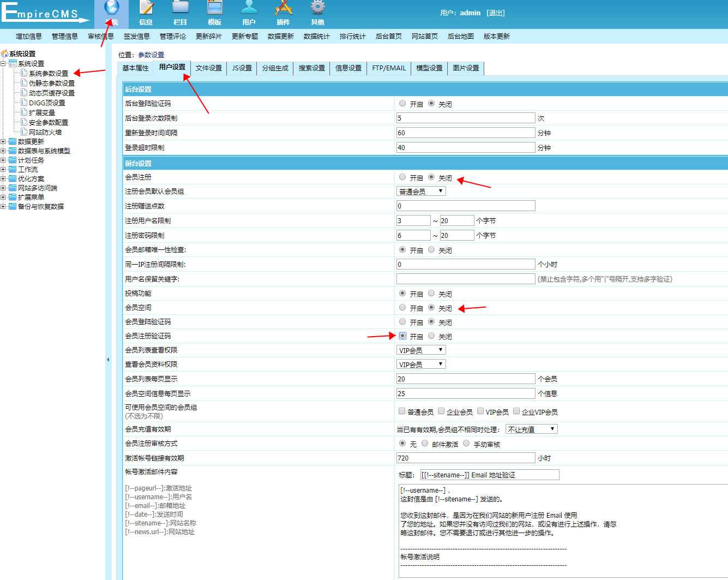The image size is (728, 580).
Task: Switch to the 文件设置 tab
Action: pos(209,68)
